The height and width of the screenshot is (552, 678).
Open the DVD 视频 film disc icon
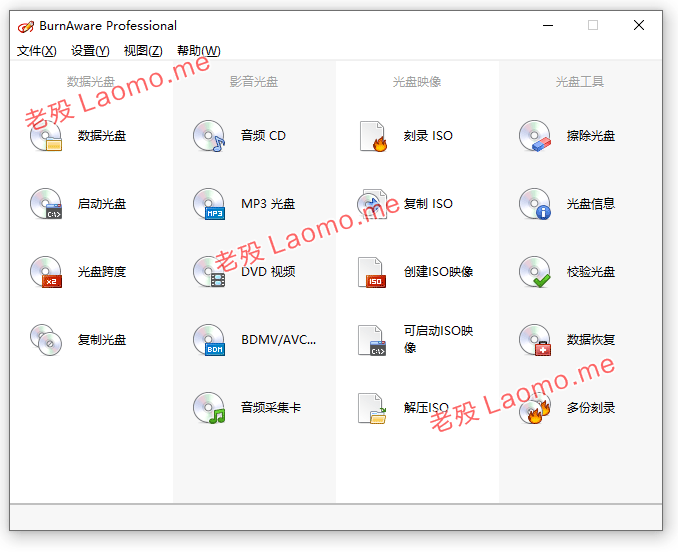pos(209,272)
